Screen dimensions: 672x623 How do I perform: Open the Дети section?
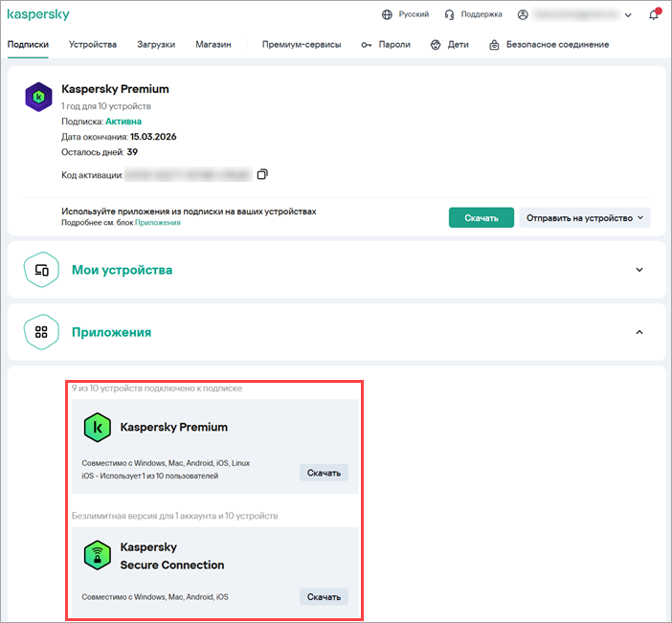coord(458,45)
